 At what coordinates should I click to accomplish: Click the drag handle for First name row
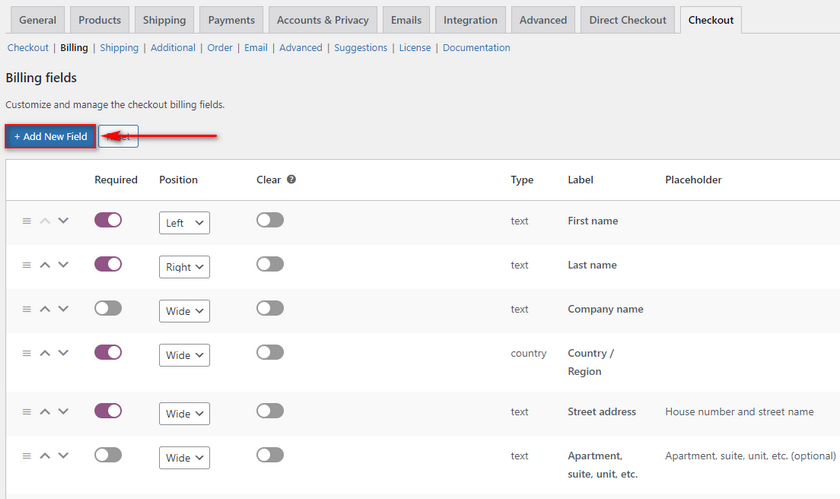click(26, 221)
